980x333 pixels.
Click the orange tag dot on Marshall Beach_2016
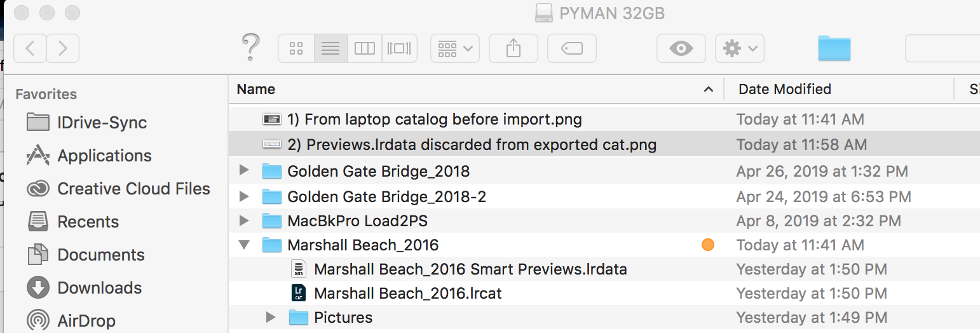click(707, 245)
